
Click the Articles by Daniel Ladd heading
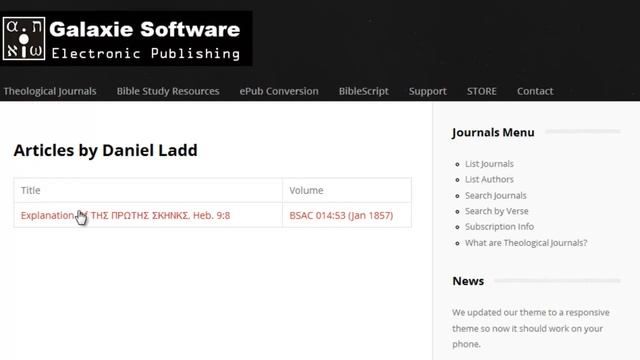105,150
